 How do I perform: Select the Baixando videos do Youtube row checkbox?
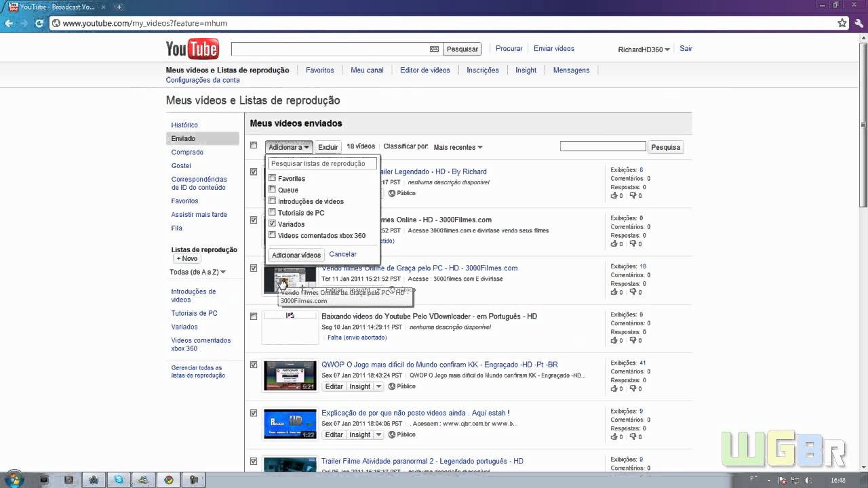point(254,317)
